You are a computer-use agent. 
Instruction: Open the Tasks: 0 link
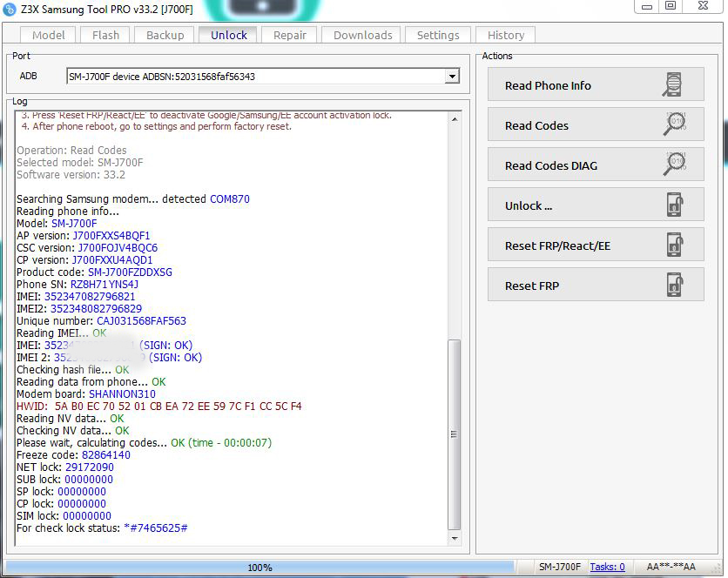[x=607, y=567]
